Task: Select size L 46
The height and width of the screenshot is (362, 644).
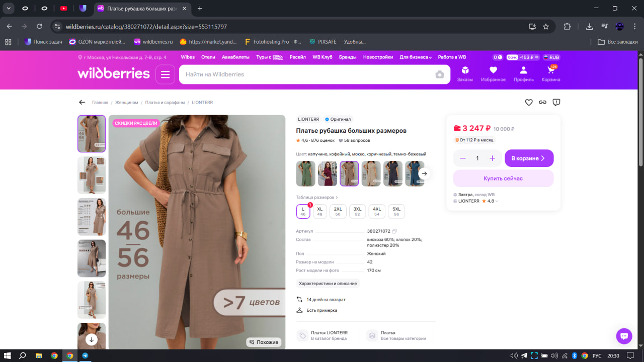Action: tap(303, 212)
